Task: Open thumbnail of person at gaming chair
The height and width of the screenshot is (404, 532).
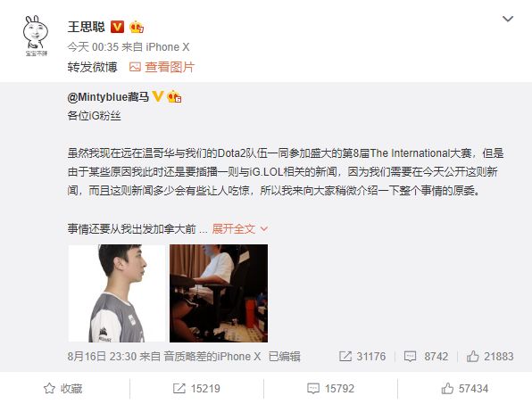Action: coord(219,293)
